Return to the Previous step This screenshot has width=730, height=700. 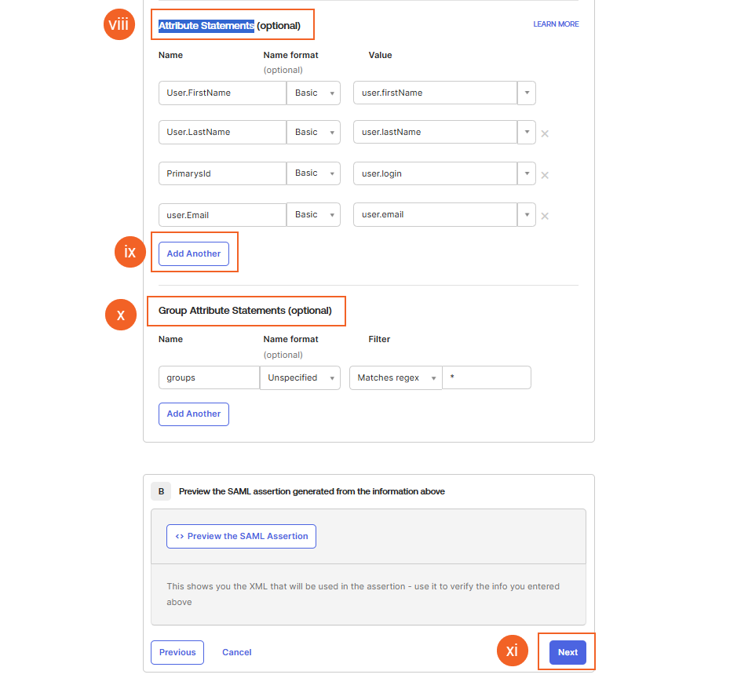[x=177, y=652]
